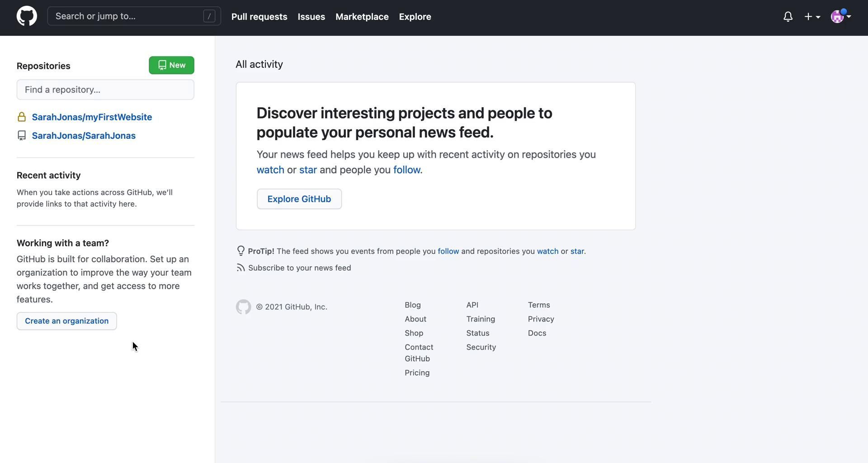Click the repo icon beside SarahJonas/SarahJonas
The height and width of the screenshot is (463, 868).
point(22,136)
